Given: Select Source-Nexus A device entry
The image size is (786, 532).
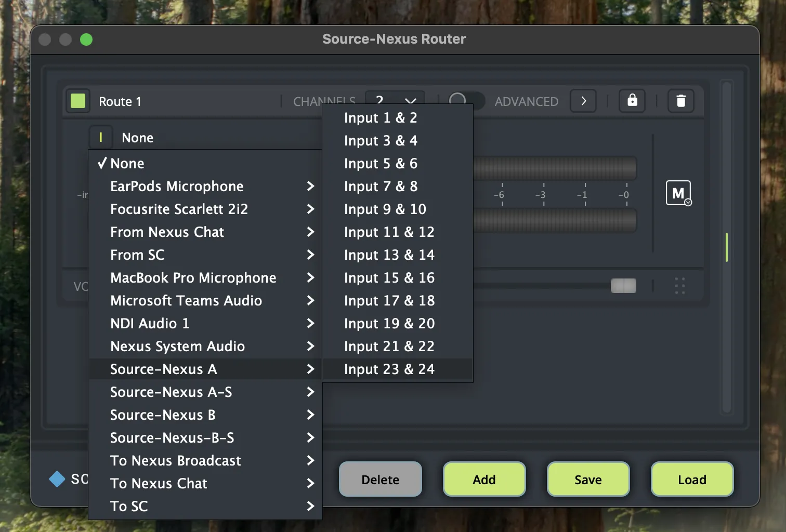Looking at the screenshot, I should [x=205, y=369].
